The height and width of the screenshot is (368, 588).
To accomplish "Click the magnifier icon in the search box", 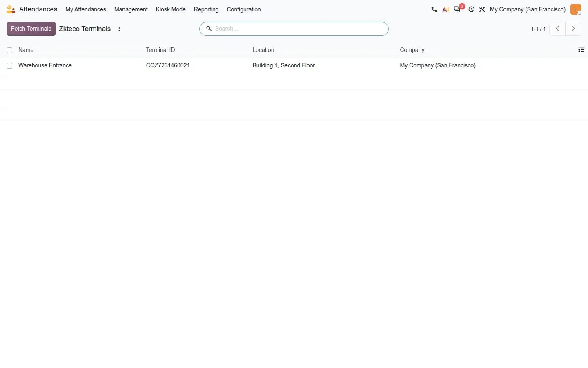I will (209, 29).
